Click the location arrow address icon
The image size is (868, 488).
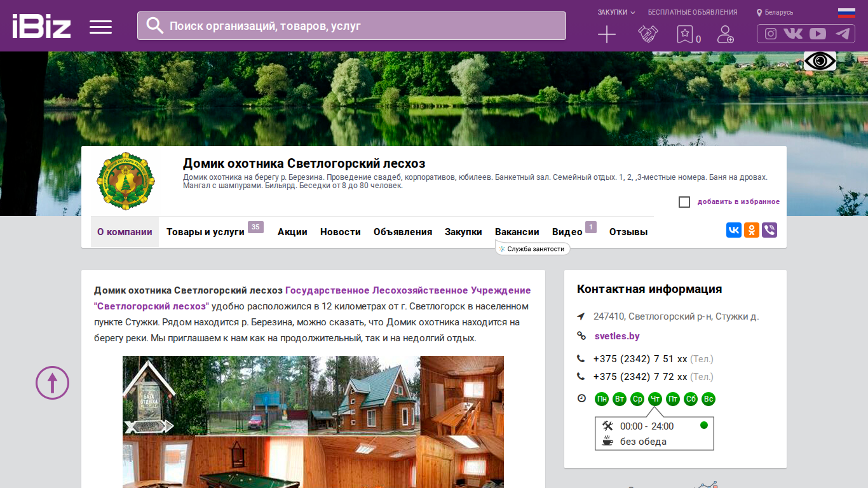click(x=581, y=316)
